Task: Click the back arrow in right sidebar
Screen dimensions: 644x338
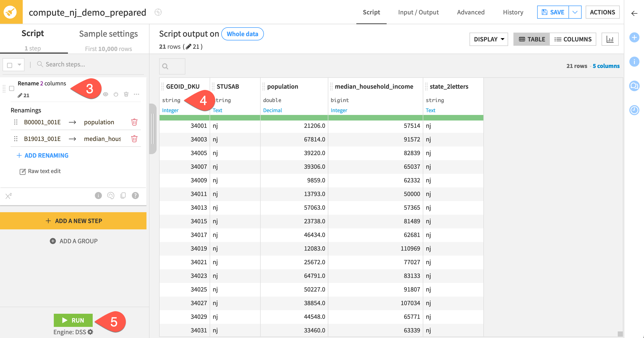Action: click(634, 13)
